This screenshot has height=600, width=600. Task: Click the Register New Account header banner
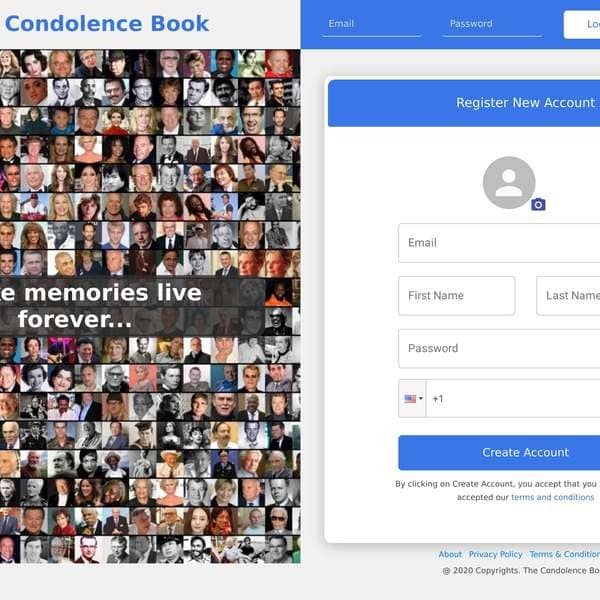464,103
